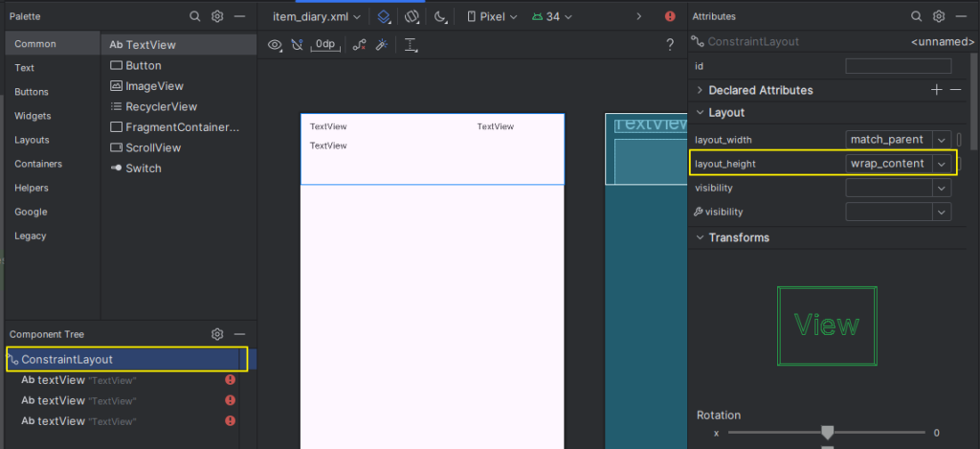Adjust the Rotation x slider
The image size is (980, 449).
(x=828, y=432)
